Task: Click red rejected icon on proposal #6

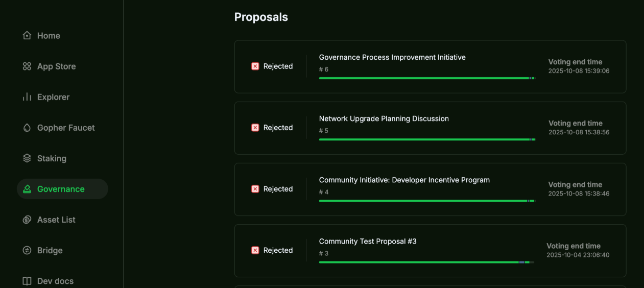Action: [255, 66]
